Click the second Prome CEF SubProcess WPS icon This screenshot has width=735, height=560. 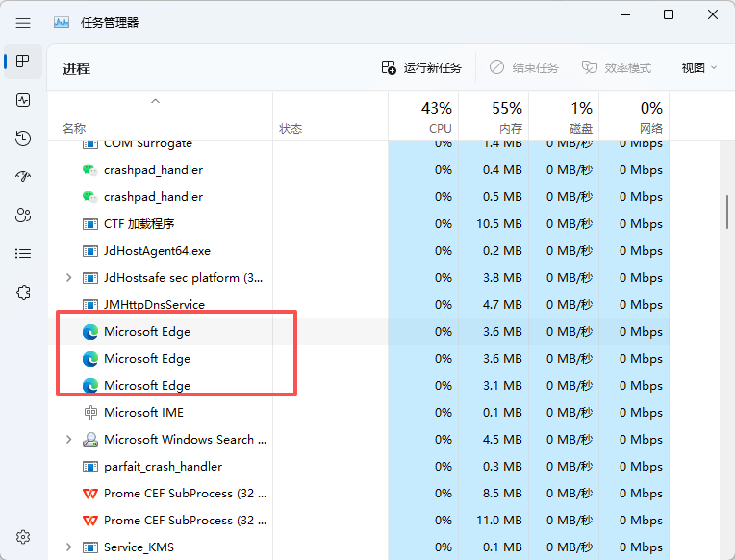tap(90, 521)
